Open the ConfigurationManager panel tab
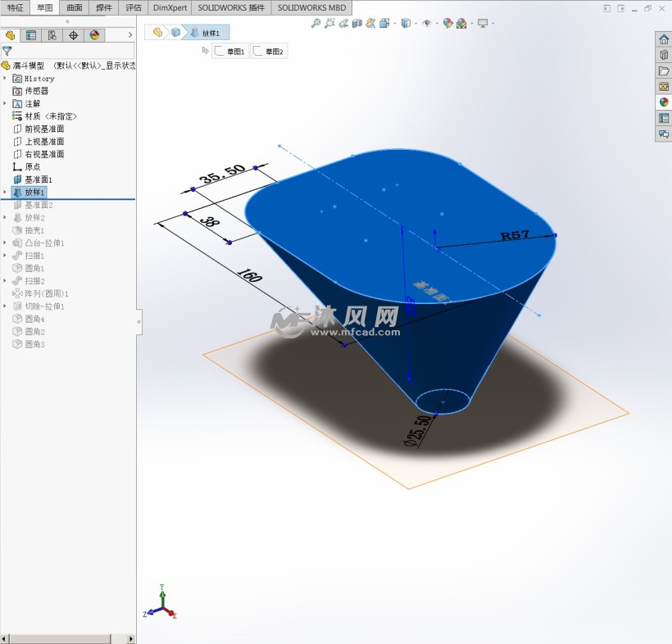This screenshot has height=644, width=672. (x=52, y=35)
